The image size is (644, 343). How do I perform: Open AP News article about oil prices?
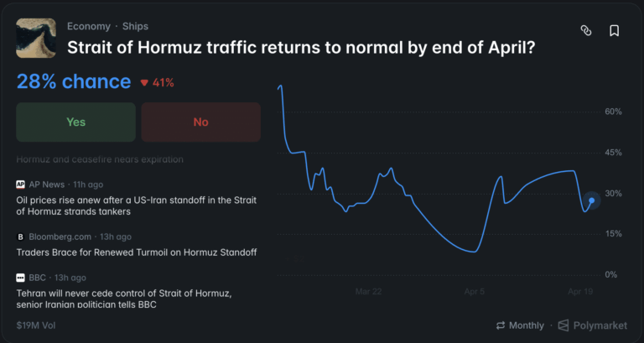click(x=136, y=205)
